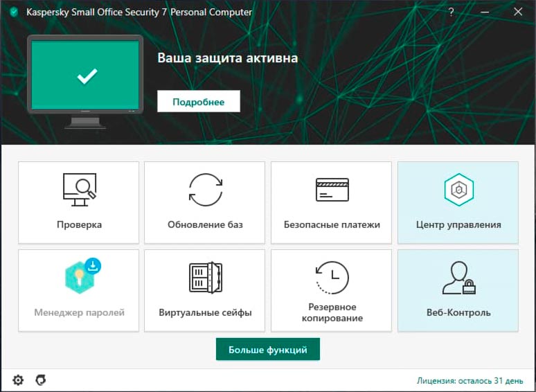Launch Центр управления hexagon icon
The image size is (536, 392).
point(458,190)
